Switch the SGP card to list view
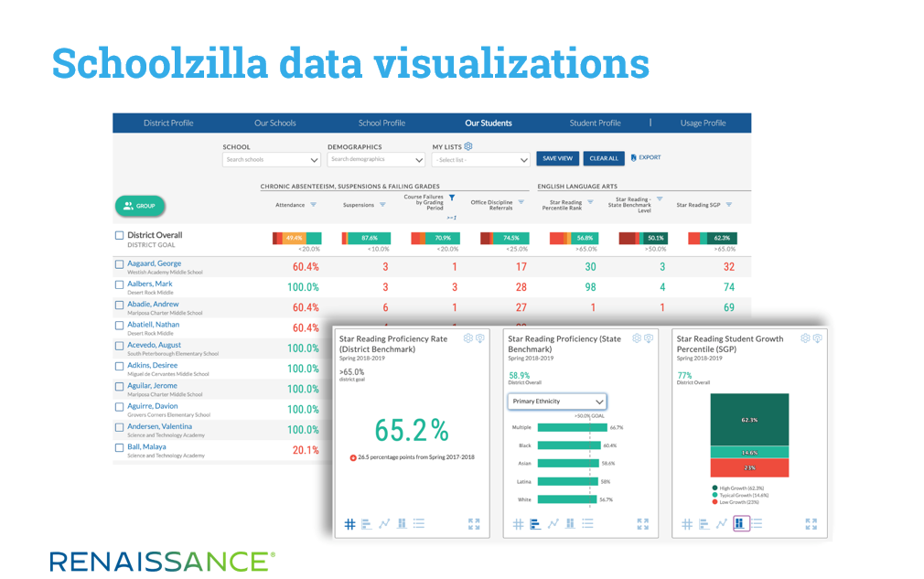 (x=757, y=523)
